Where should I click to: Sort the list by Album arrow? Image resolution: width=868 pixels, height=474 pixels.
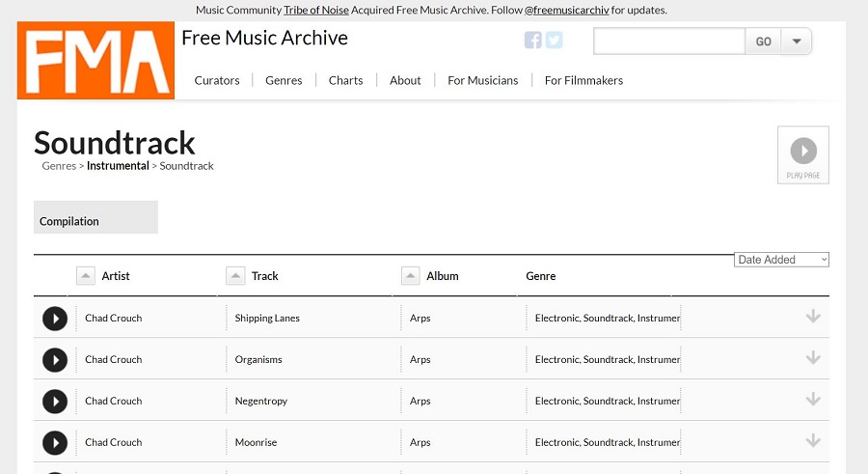coord(410,275)
